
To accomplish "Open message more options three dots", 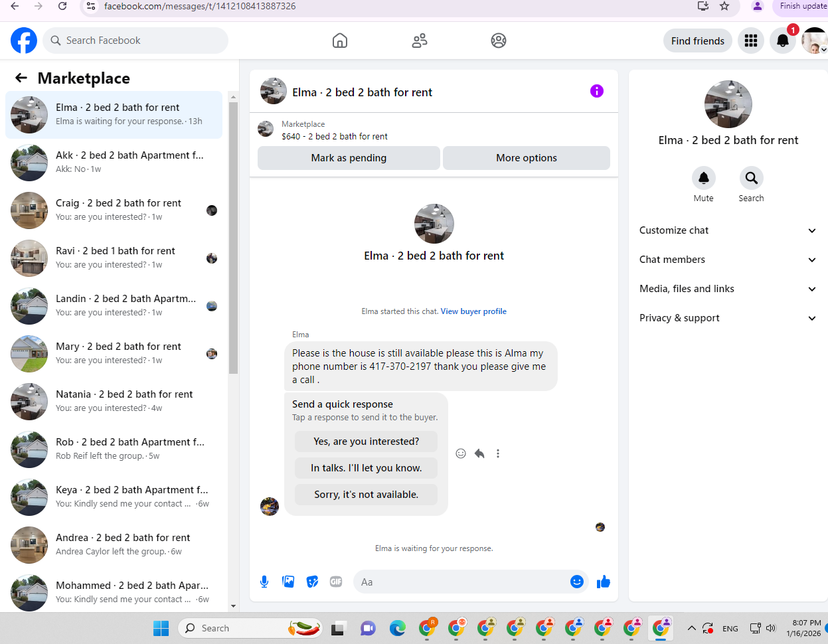I will [498, 453].
